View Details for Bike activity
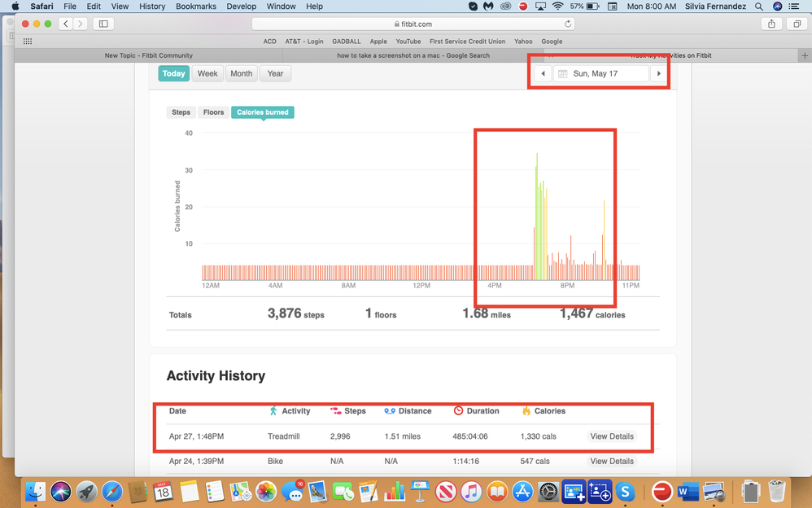 coord(611,461)
